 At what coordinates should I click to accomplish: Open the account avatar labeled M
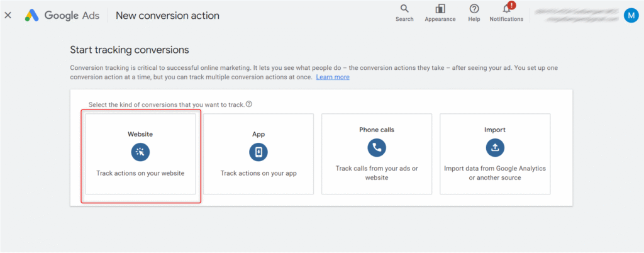631,15
